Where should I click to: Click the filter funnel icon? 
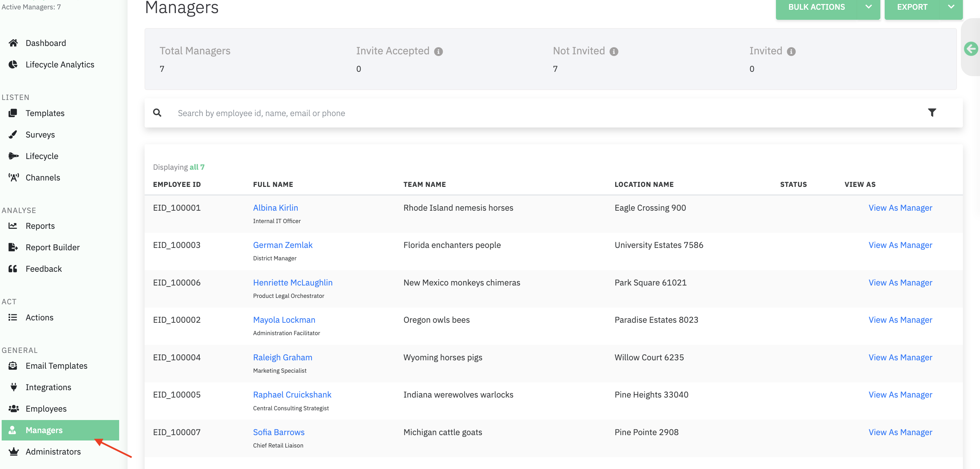[x=932, y=113]
